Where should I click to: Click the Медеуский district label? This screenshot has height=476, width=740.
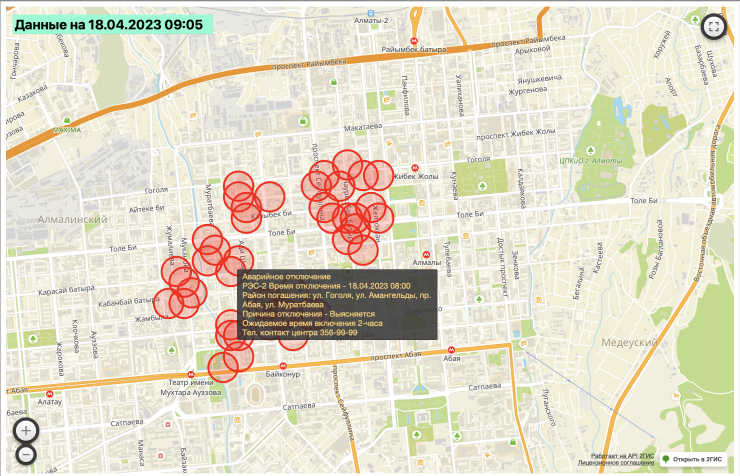coord(630,341)
